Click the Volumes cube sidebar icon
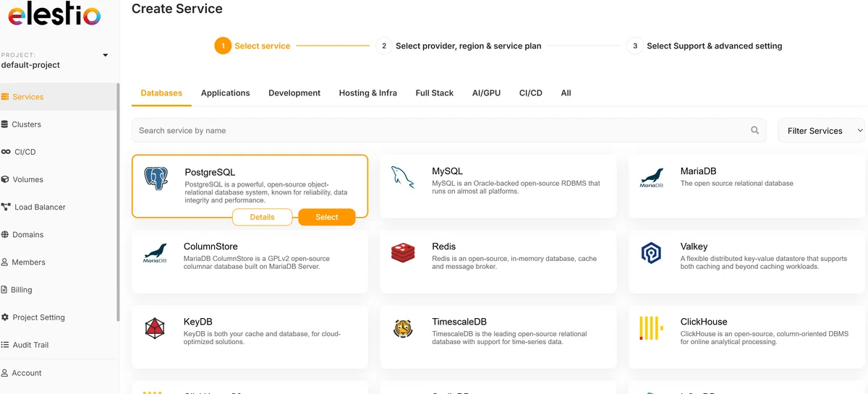Screen dimensions: 868x394 (5, 179)
